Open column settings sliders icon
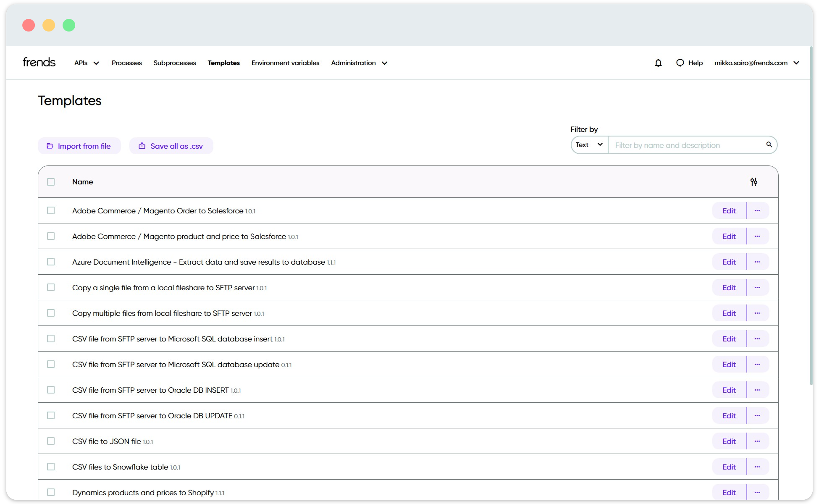Screen dimensions: 819x504 754,182
